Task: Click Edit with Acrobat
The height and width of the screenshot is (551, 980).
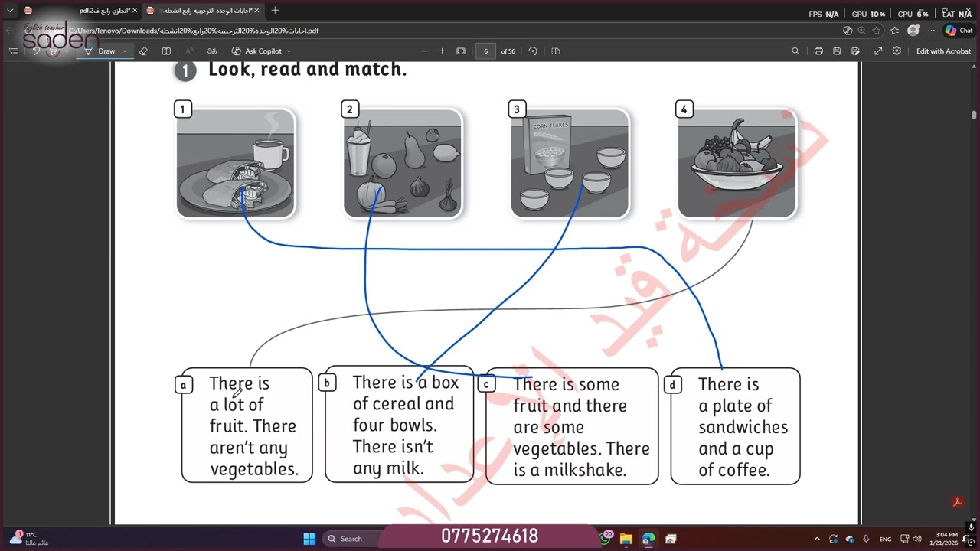Action: click(x=943, y=51)
